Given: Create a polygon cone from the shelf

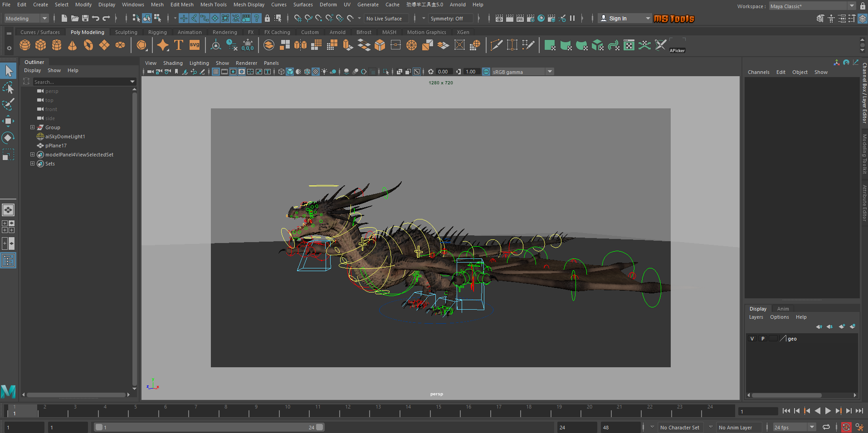Looking at the screenshot, I should (73, 45).
